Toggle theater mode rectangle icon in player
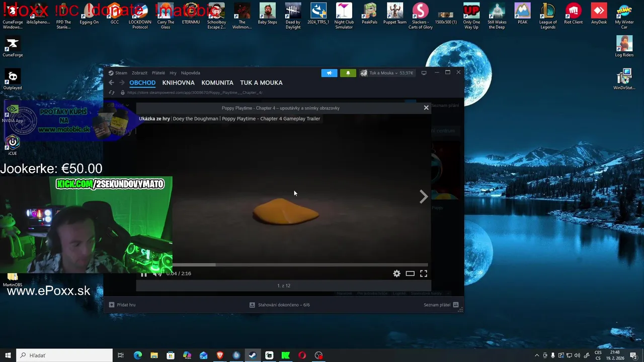This screenshot has width=644, height=362. (410, 274)
